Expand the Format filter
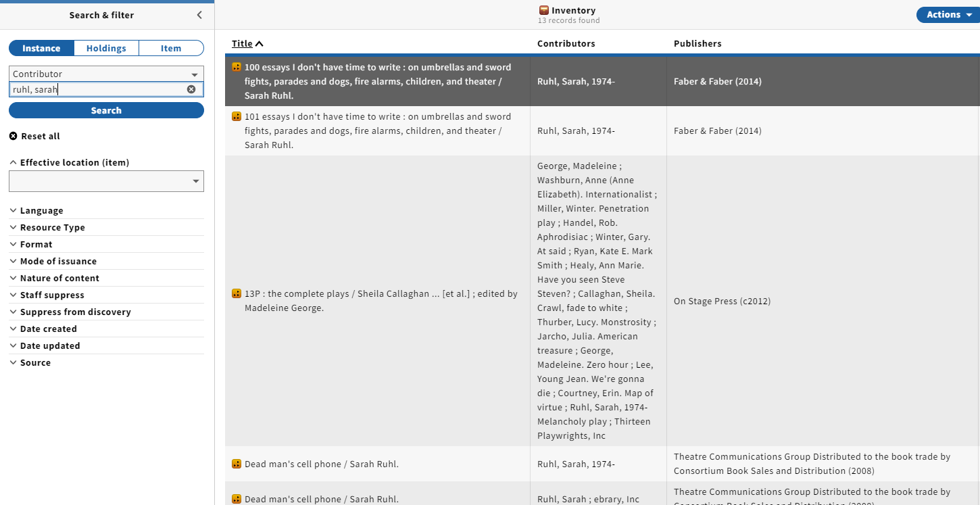 [31, 244]
